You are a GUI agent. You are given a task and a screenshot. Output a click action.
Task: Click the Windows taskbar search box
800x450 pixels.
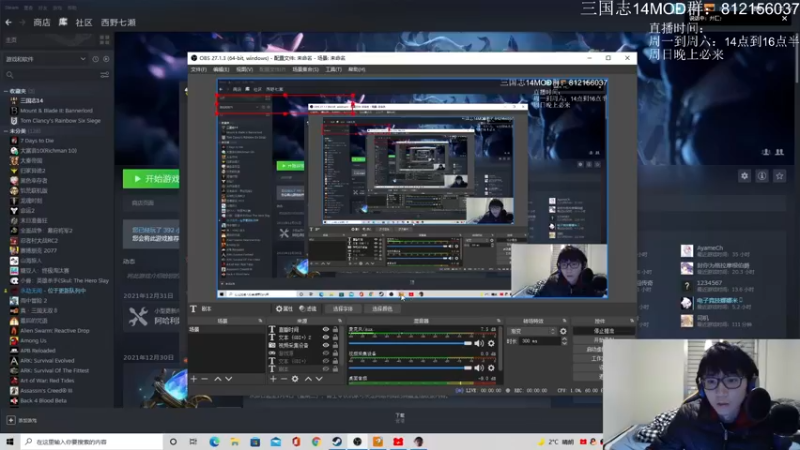pyautogui.click(x=92, y=442)
